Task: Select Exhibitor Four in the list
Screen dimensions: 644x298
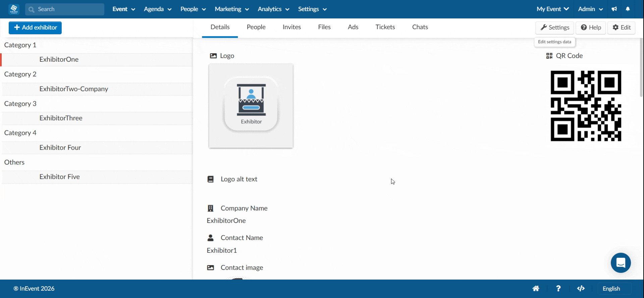Action: coord(97,148)
